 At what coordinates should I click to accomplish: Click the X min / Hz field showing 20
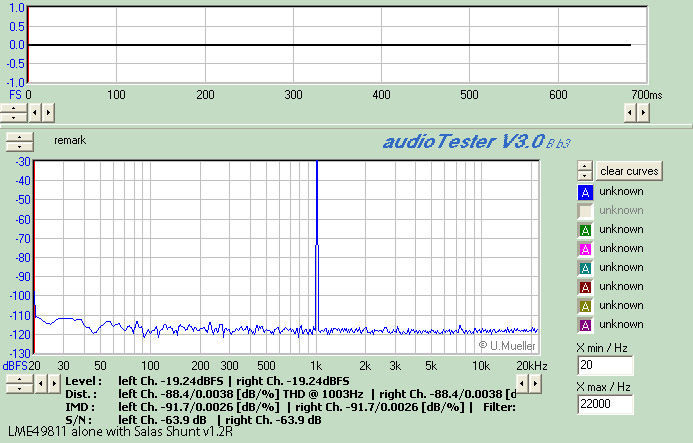pyautogui.click(x=605, y=365)
